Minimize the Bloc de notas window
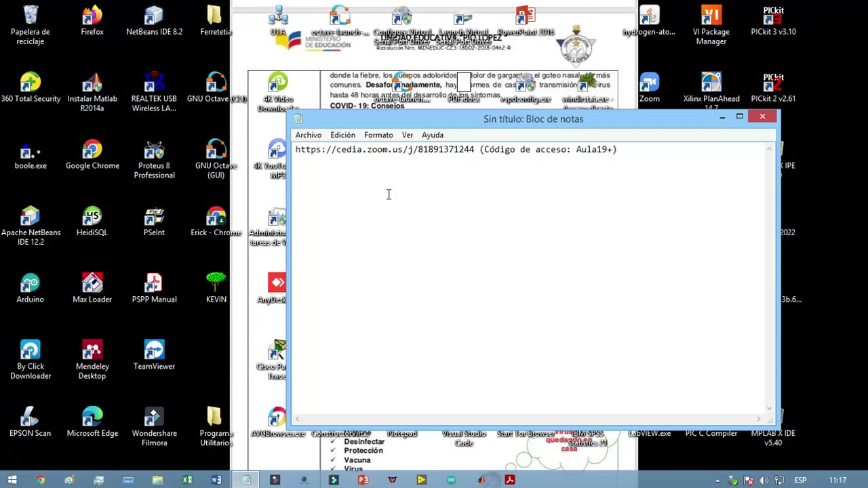Screen dimensions: 868x488 722,117
